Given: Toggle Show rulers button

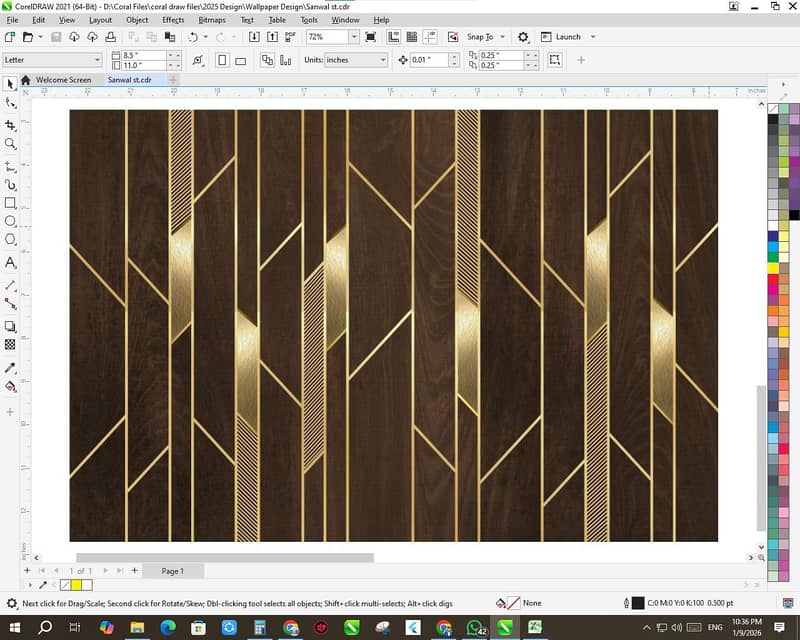Looking at the screenshot, I should click(x=393, y=37).
